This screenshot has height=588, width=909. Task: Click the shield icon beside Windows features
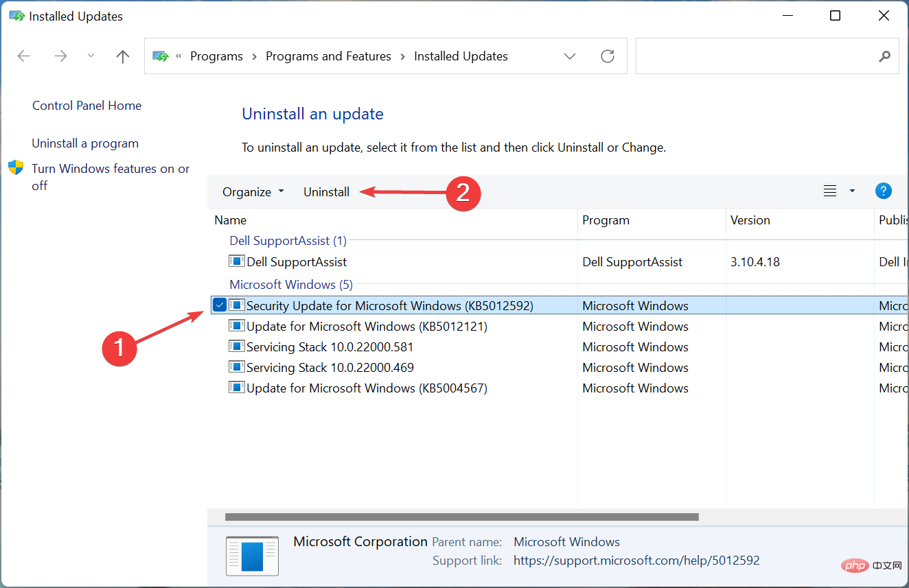(x=16, y=168)
